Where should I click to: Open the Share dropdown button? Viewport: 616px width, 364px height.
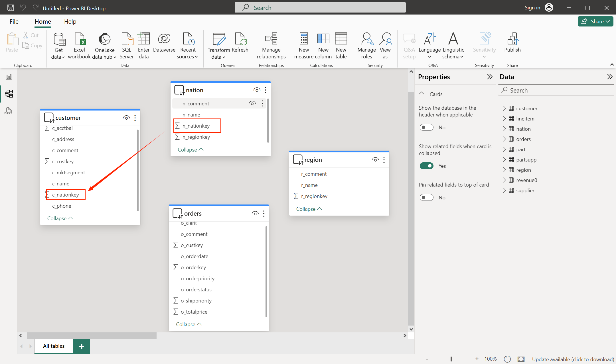(x=595, y=21)
